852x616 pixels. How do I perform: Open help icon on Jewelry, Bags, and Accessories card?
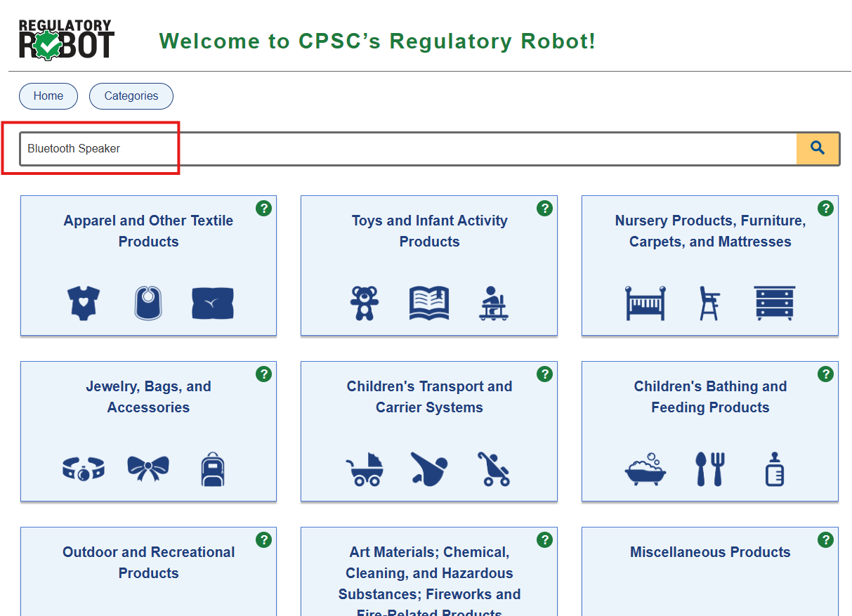point(263,374)
